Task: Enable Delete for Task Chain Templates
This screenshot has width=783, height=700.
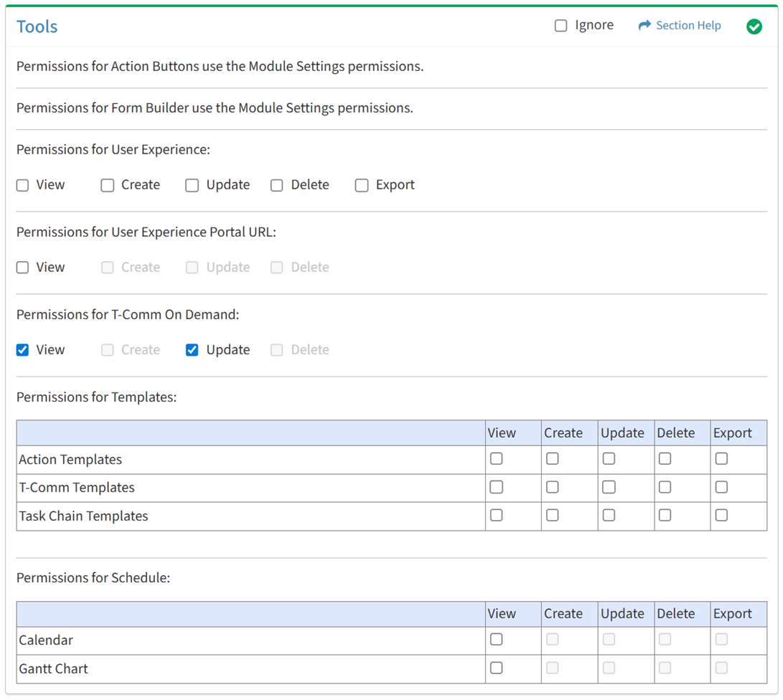Action: pos(665,516)
